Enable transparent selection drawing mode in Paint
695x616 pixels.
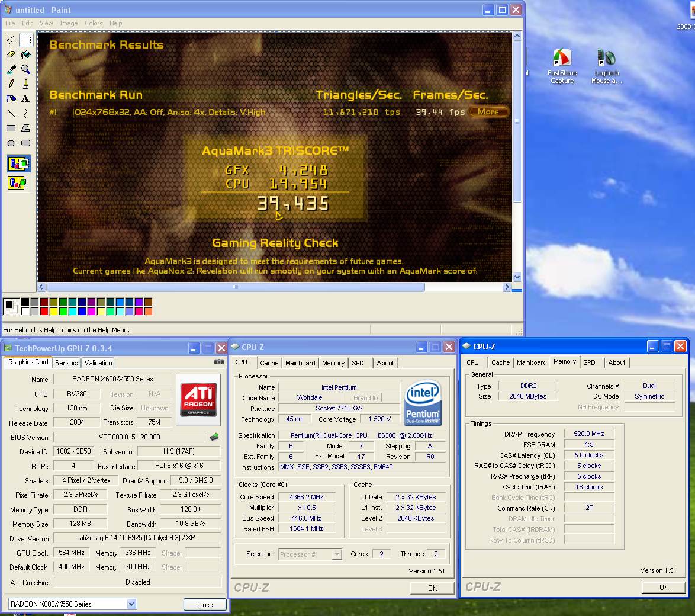click(18, 182)
